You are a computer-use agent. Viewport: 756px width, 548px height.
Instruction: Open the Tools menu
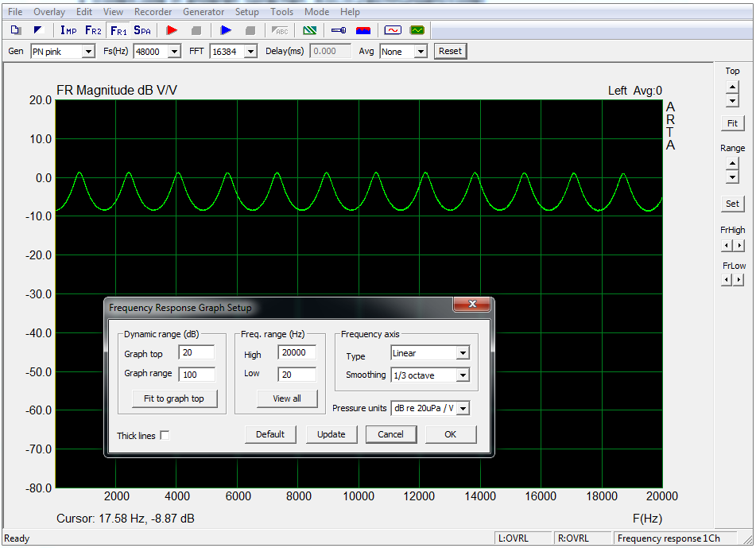[x=281, y=12]
